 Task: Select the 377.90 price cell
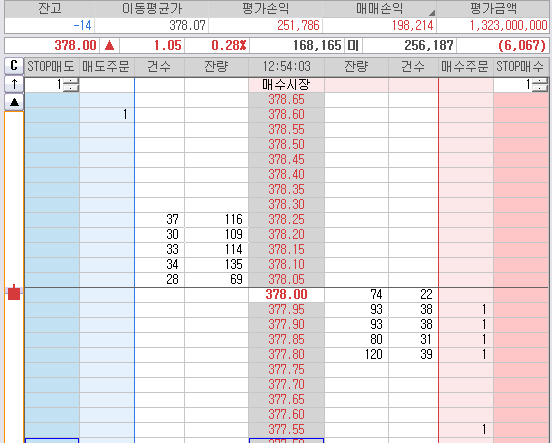click(x=286, y=325)
